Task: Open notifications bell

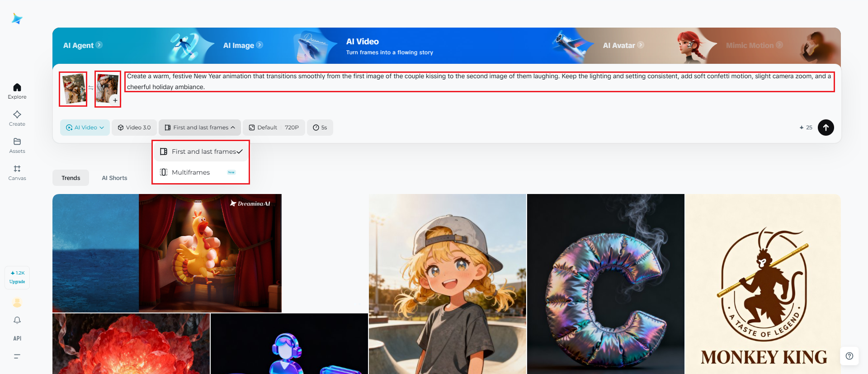Action: 17,320
